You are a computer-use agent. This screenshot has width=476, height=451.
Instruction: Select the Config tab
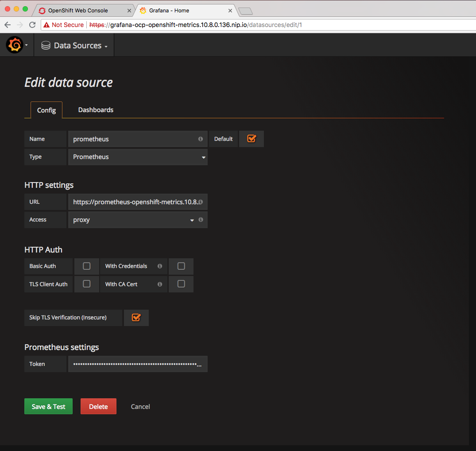46,110
